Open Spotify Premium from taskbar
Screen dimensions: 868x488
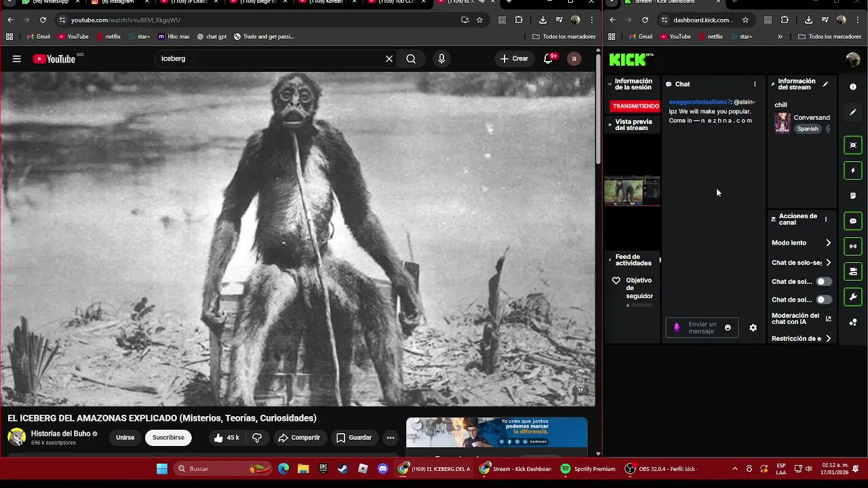[x=588, y=469]
